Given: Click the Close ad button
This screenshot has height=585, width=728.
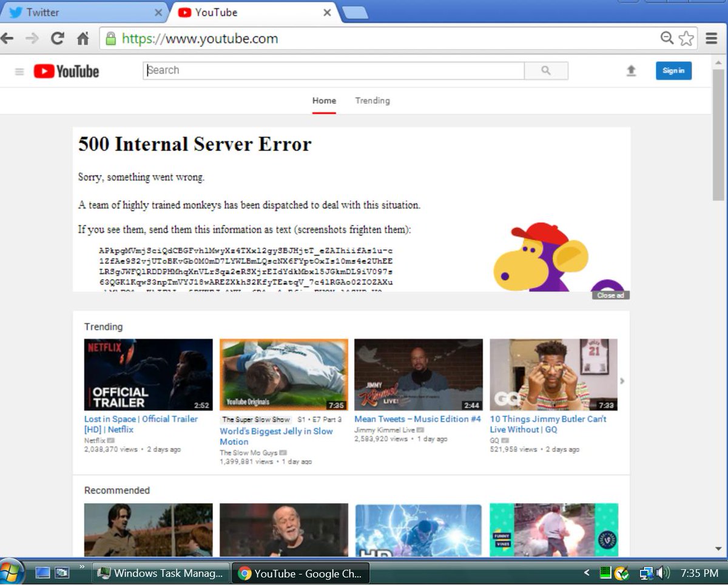Looking at the screenshot, I should click(611, 296).
